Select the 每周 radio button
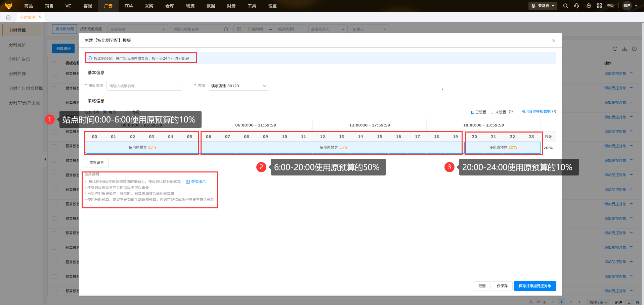 tap(128, 112)
